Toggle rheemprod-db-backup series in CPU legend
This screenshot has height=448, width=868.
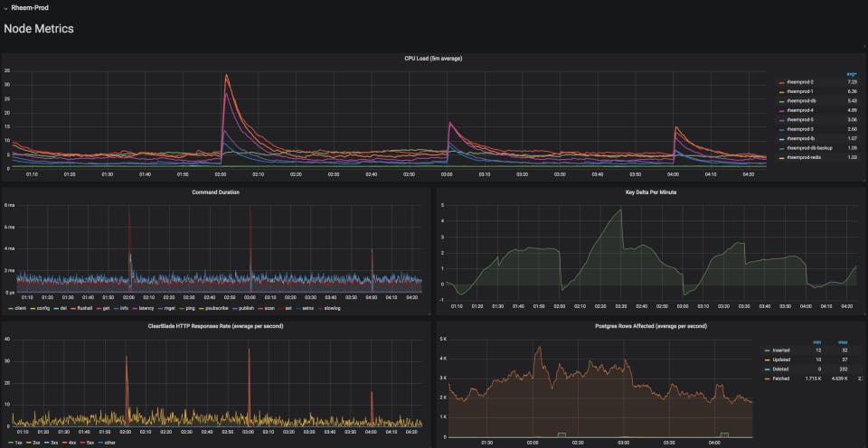click(809, 147)
